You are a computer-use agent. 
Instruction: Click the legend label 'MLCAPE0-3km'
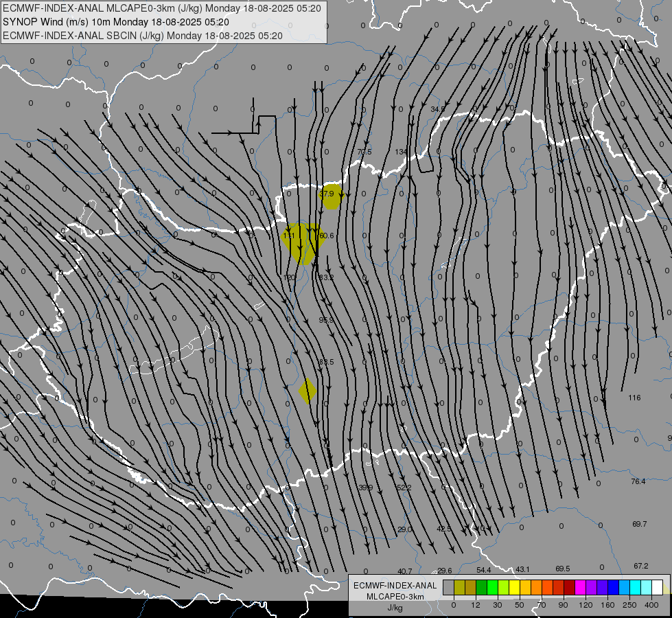click(x=395, y=597)
